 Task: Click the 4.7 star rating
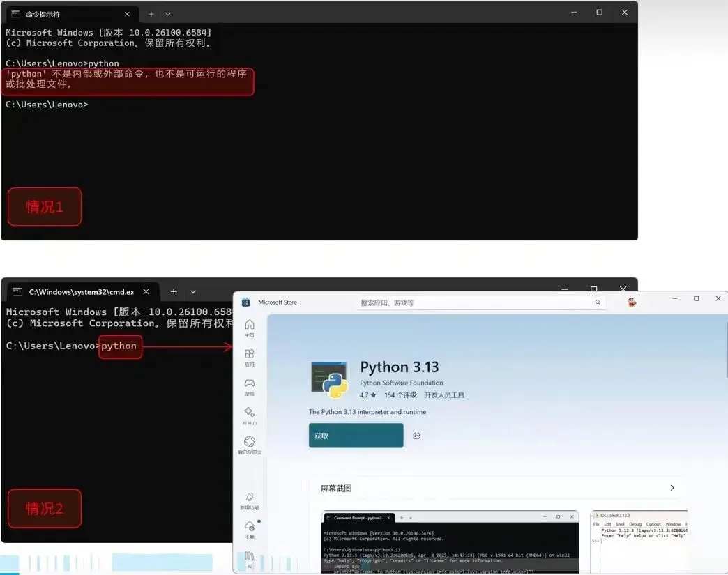tap(367, 395)
